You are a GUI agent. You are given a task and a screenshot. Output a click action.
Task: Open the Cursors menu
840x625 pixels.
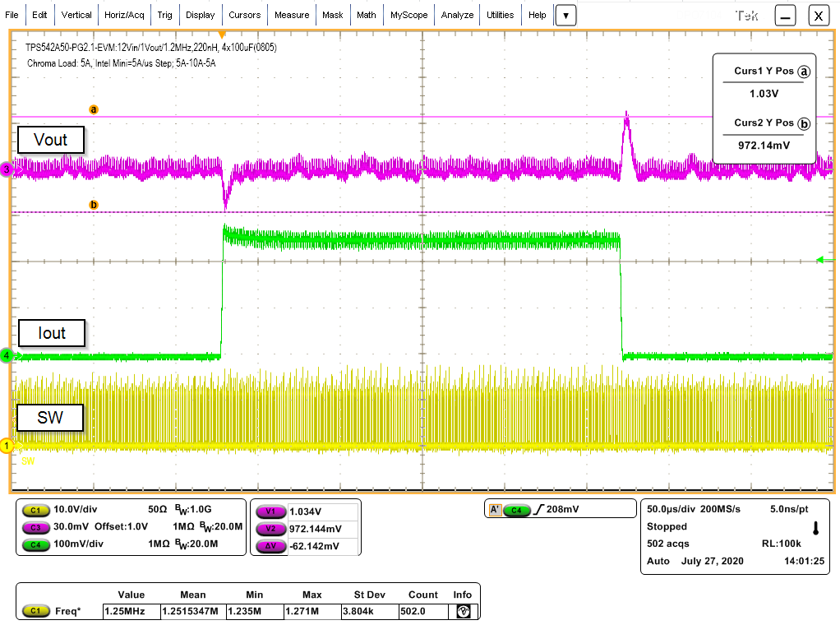(x=244, y=14)
